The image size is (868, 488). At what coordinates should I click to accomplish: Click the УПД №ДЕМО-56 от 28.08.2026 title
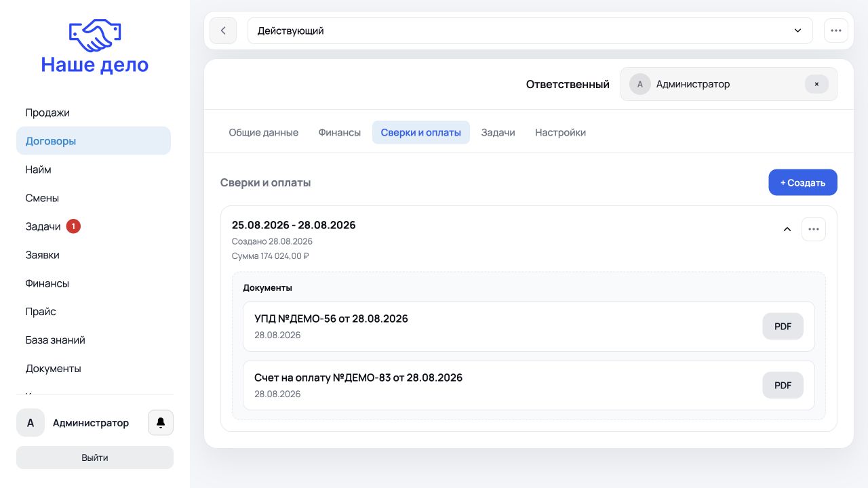[331, 319]
